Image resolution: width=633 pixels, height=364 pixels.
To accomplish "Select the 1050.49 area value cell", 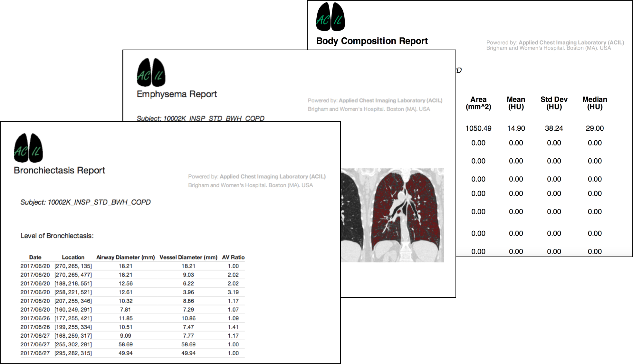I will (x=478, y=128).
